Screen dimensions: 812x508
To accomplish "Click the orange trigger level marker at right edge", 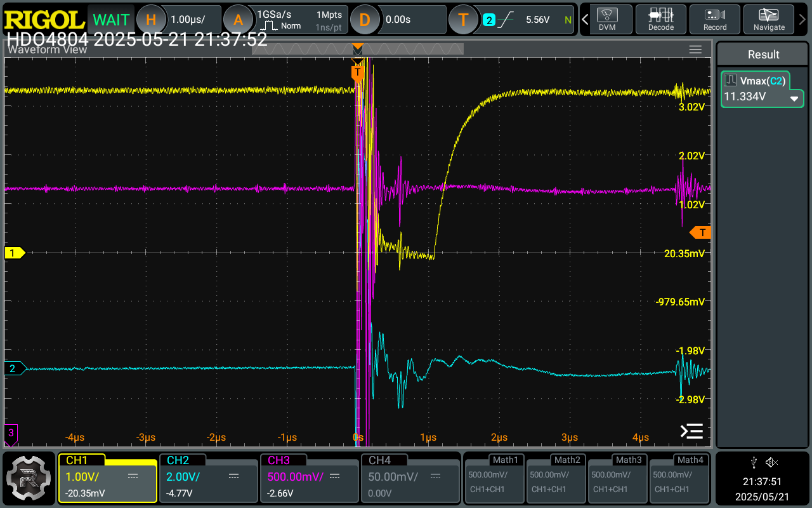I will point(700,232).
